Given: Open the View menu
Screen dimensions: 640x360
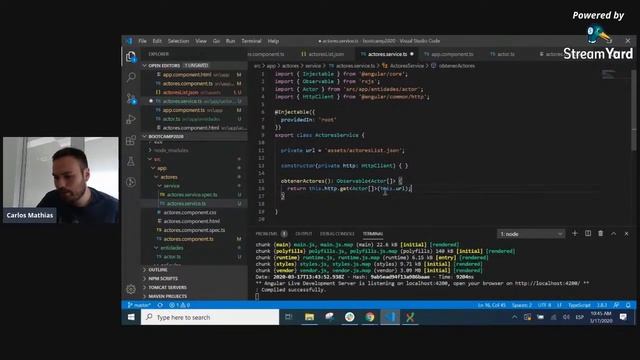Looking at the screenshot, I should tap(201, 41).
